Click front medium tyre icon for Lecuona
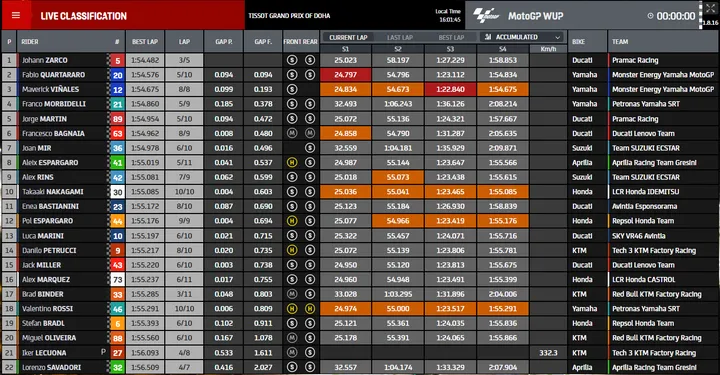 pos(292,353)
